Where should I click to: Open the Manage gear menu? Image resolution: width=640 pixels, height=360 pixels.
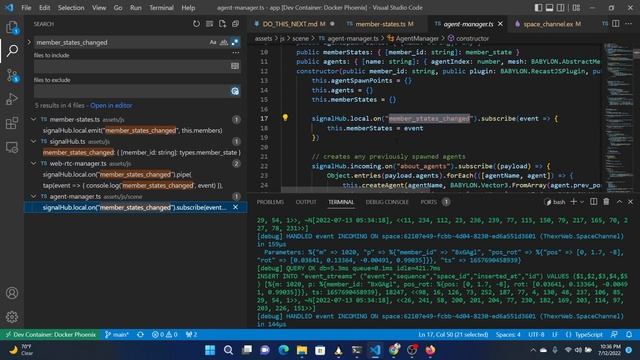[12, 317]
